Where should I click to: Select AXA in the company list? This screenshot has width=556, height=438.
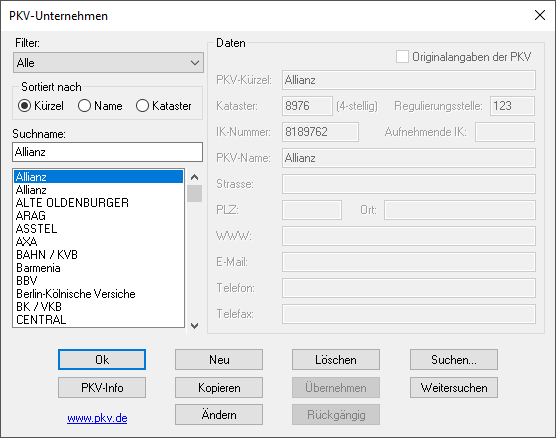point(99,242)
